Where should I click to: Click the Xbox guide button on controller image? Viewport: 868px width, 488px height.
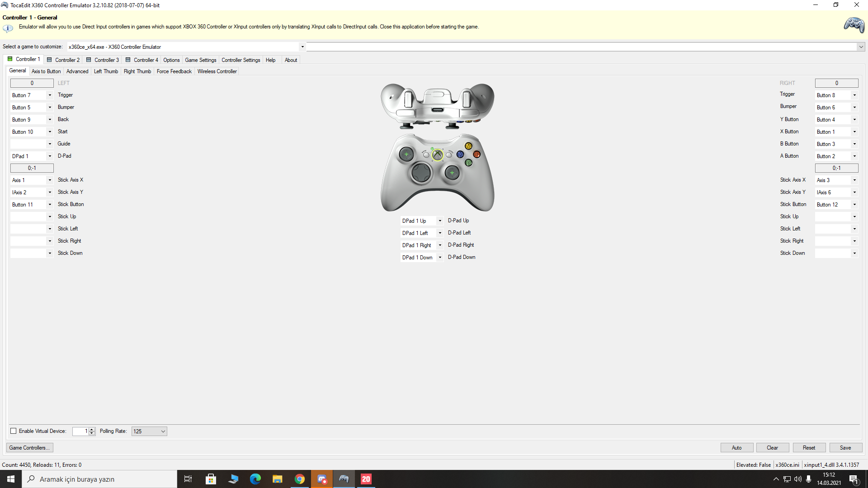click(437, 155)
